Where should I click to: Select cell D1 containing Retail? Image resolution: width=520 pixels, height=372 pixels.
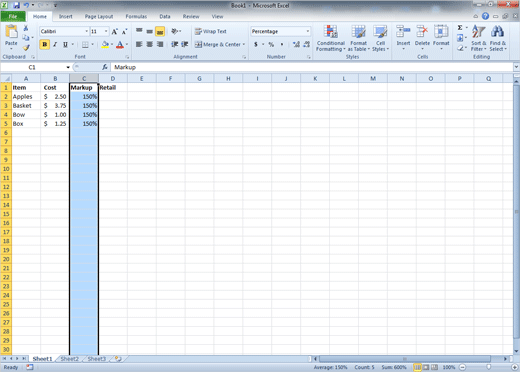tap(113, 87)
